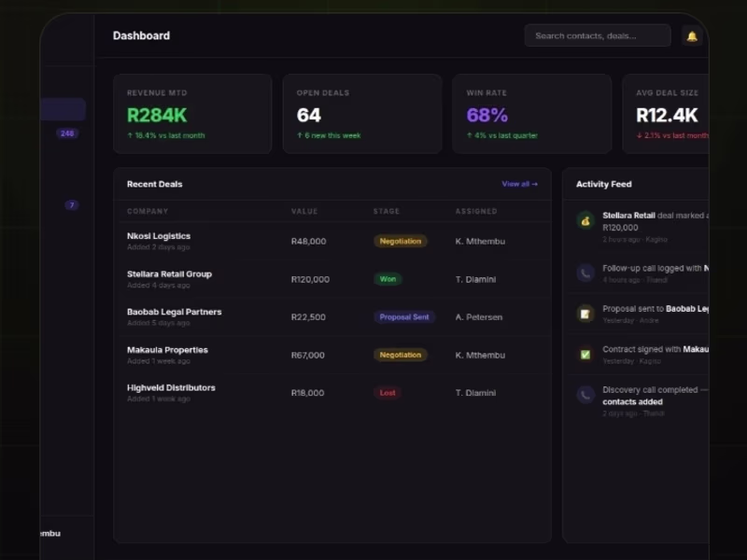
Task: Click the notification bell icon
Action: click(692, 35)
